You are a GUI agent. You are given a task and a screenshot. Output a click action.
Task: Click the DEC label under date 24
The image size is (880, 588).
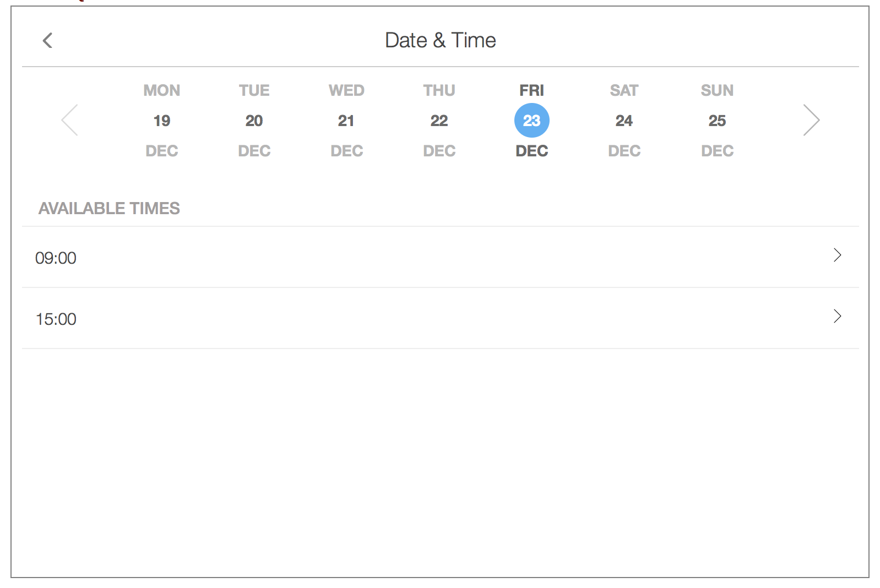(x=624, y=151)
